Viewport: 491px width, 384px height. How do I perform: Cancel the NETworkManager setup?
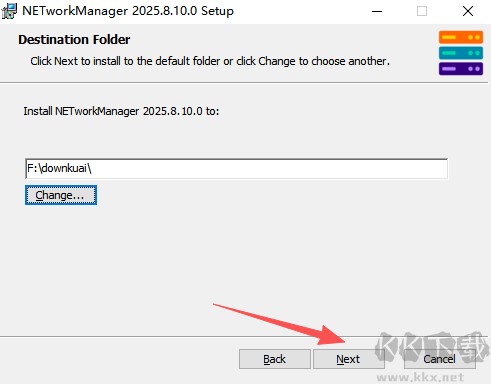(x=440, y=359)
